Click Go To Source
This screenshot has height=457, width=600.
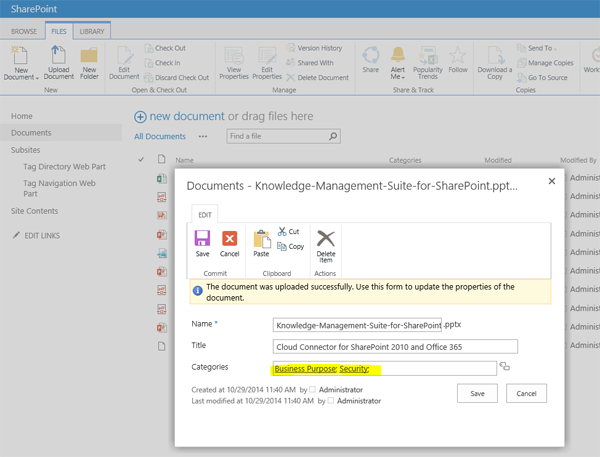pyautogui.click(x=542, y=78)
